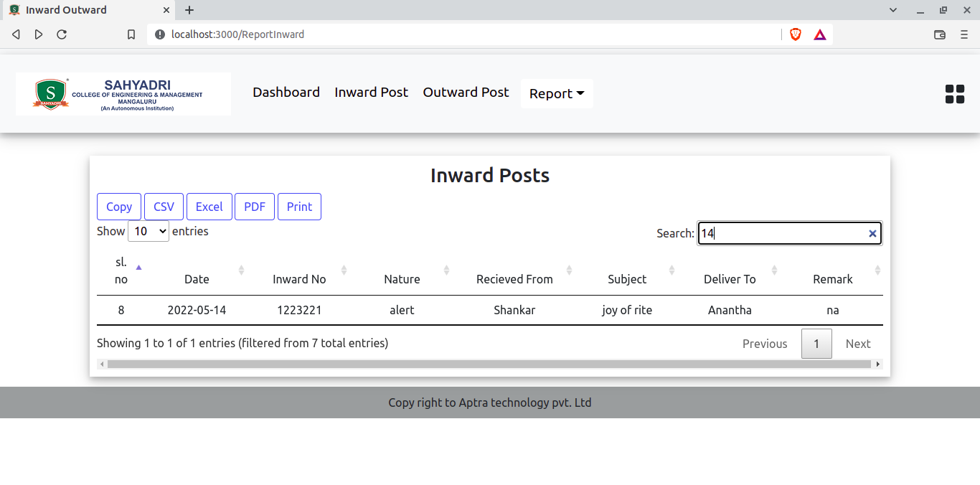Reload the page in the browser
The image size is (980, 485).
click(x=62, y=34)
